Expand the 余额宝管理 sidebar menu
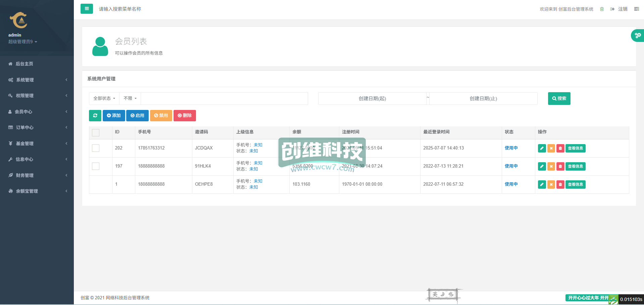Screen dimensions: 644x305 click(x=37, y=191)
